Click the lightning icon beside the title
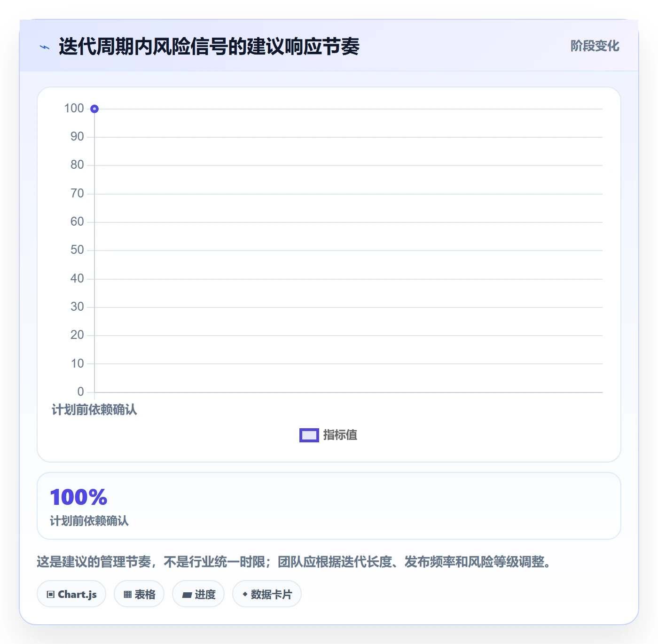658x644 pixels. tap(45, 47)
